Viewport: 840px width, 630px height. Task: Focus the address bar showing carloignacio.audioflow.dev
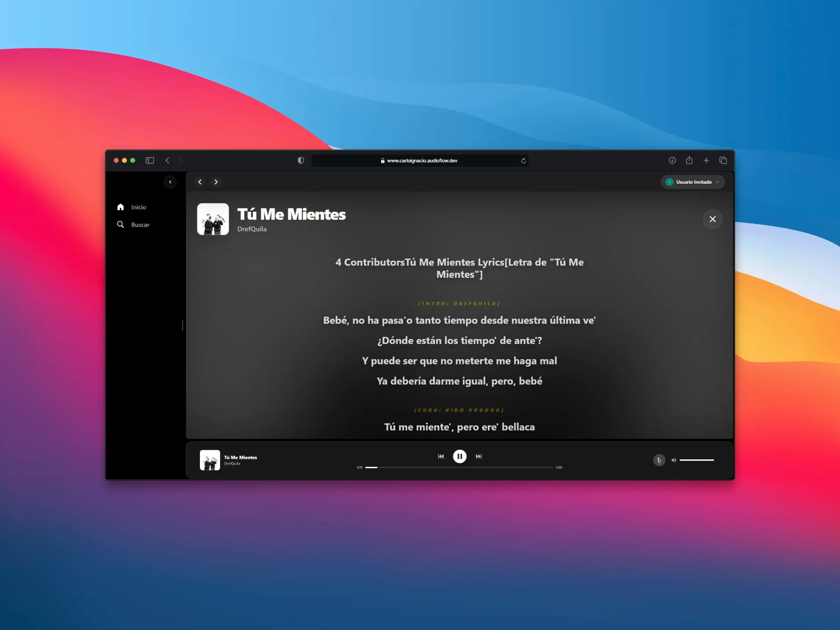pyautogui.click(x=420, y=161)
